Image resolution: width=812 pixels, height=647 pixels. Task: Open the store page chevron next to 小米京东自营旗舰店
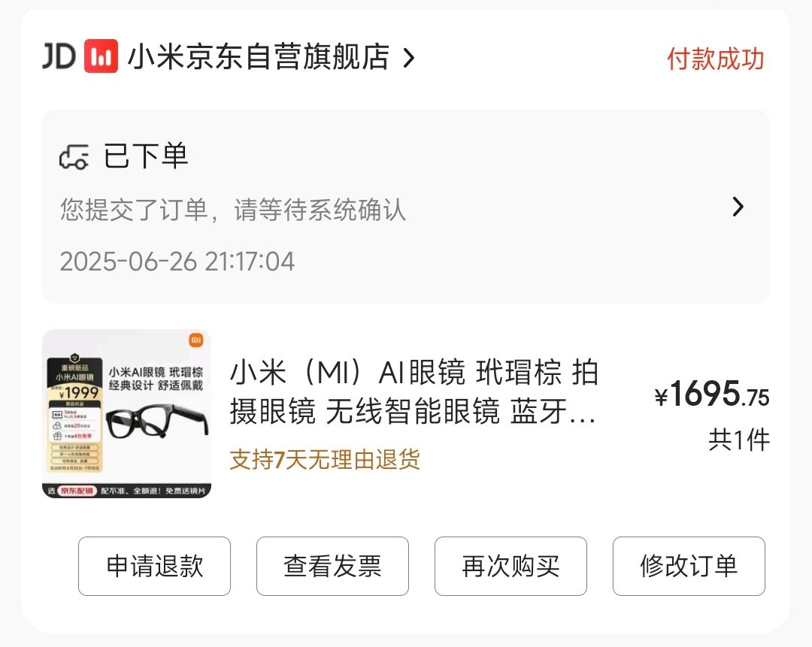coord(408,58)
